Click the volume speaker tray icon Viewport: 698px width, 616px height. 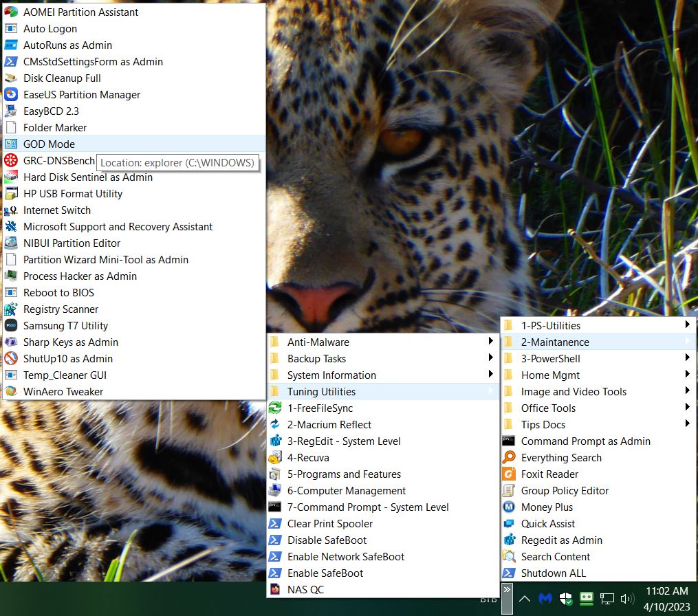click(x=626, y=599)
